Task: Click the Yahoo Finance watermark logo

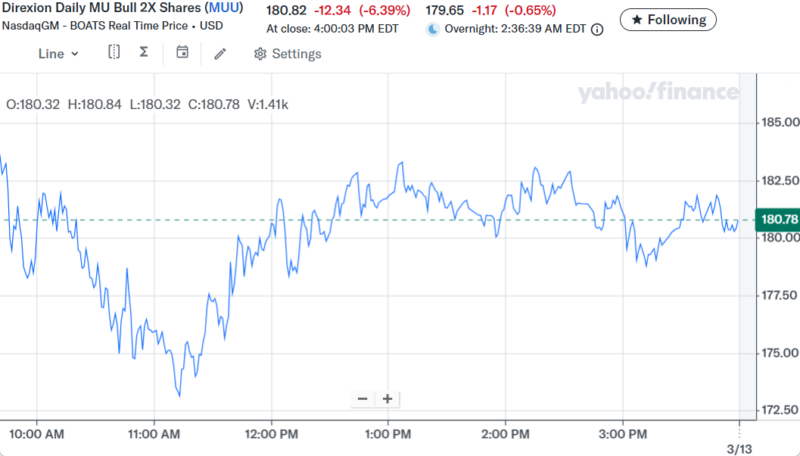Action: click(x=657, y=93)
